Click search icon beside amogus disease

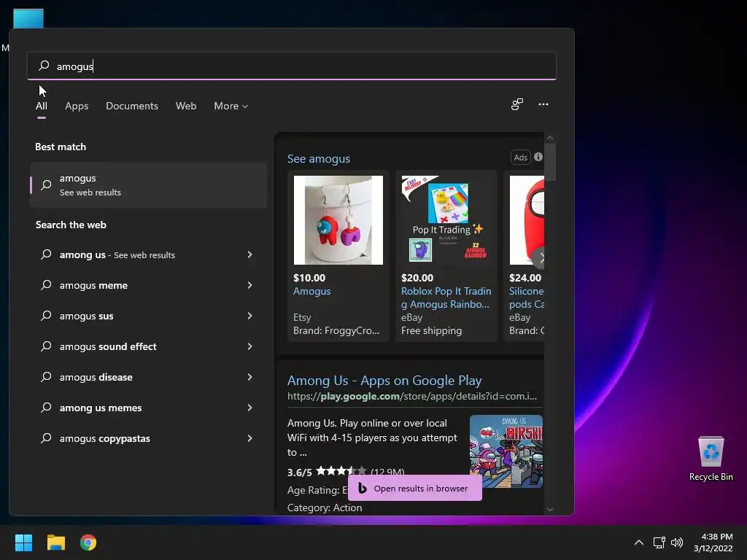pos(46,377)
